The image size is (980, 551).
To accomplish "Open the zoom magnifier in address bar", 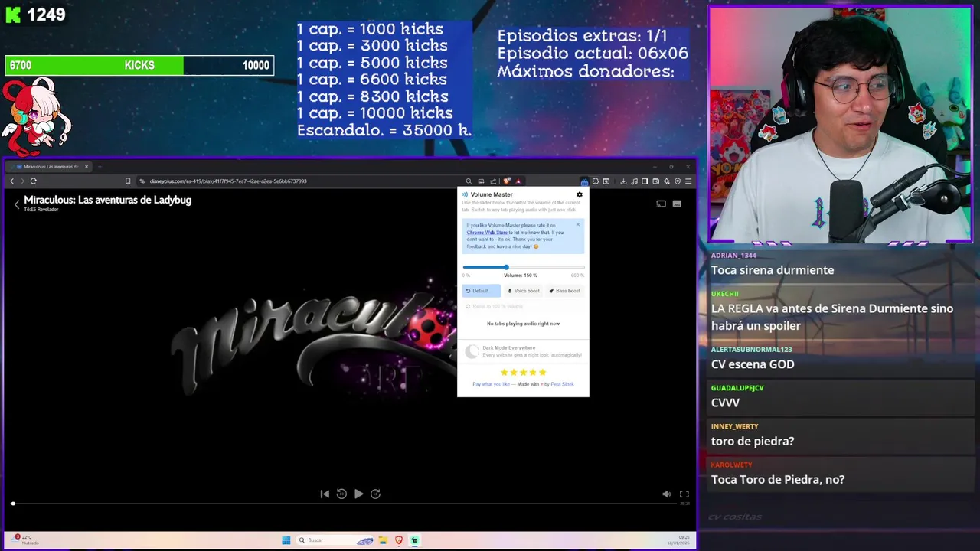I will tap(469, 181).
